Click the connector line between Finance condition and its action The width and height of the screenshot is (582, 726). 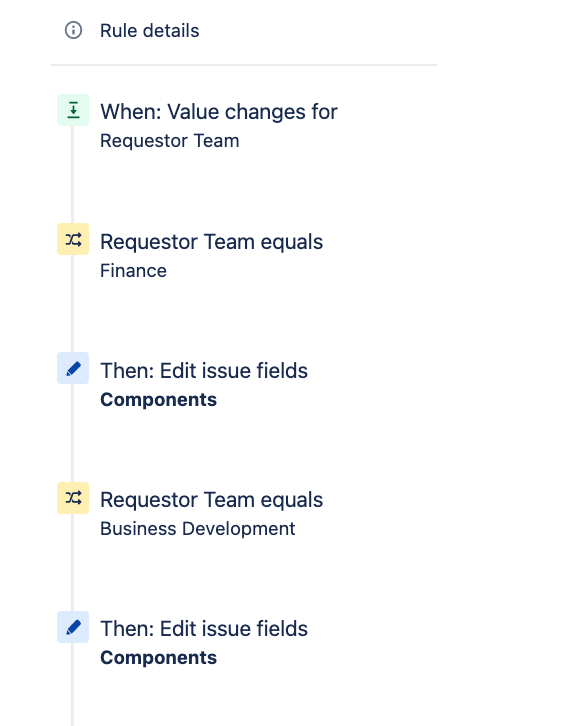point(72,304)
